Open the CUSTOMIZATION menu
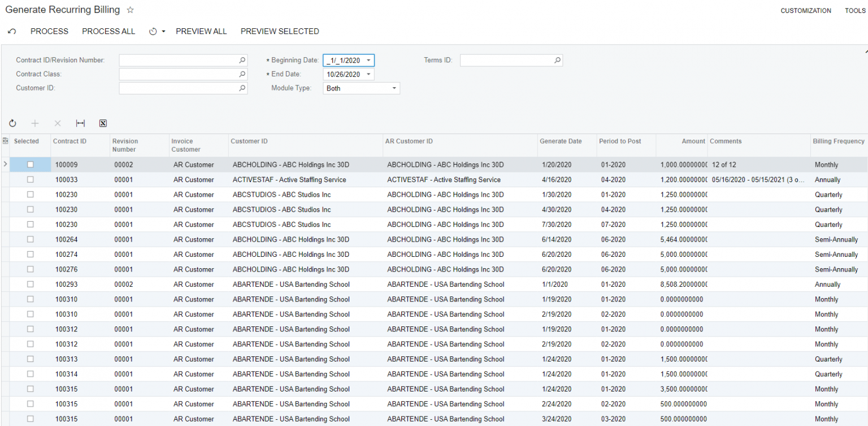 806,10
